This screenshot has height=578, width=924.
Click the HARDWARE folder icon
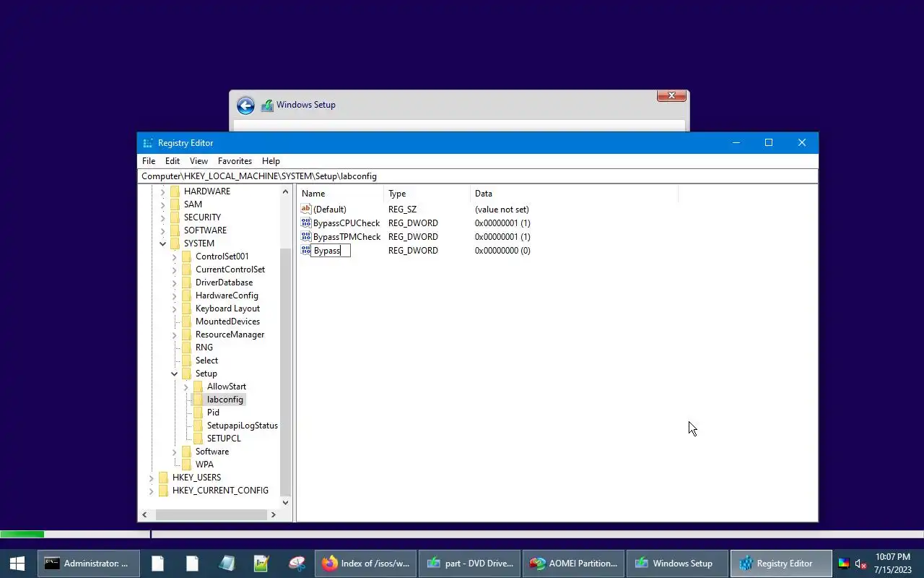[175, 191]
